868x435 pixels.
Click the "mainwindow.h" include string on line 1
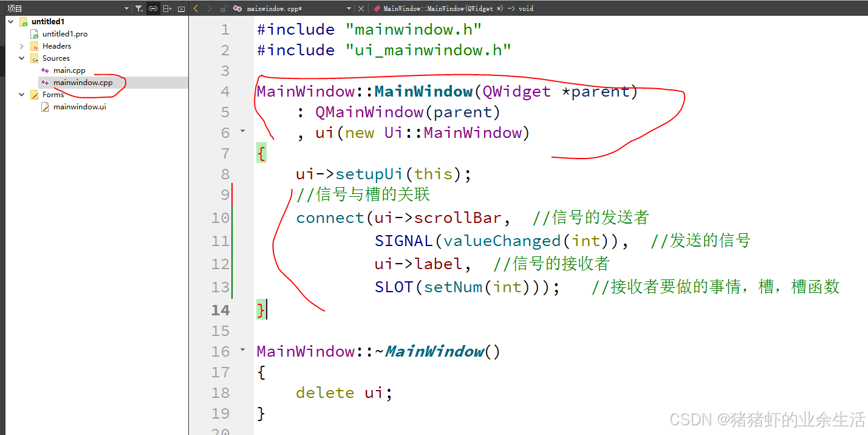(412, 30)
